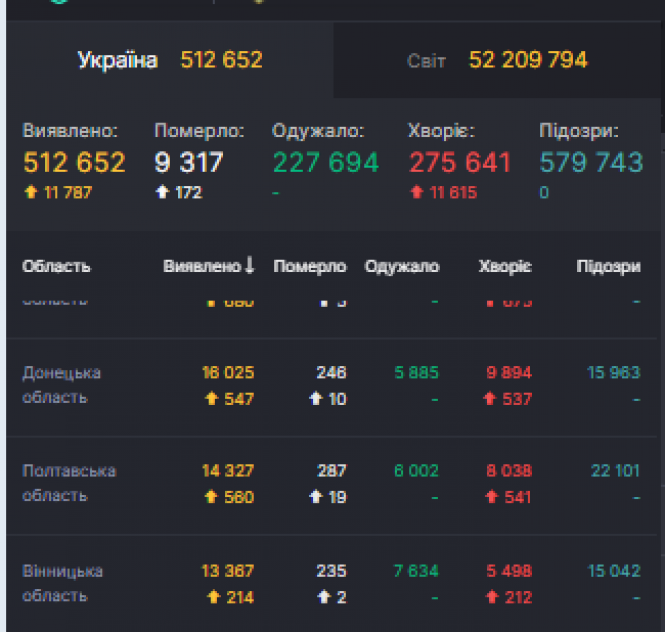Image resolution: width=665 pixels, height=632 pixels.
Task: Sort table by Підозри column header
Action: pyautogui.click(x=608, y=266)
